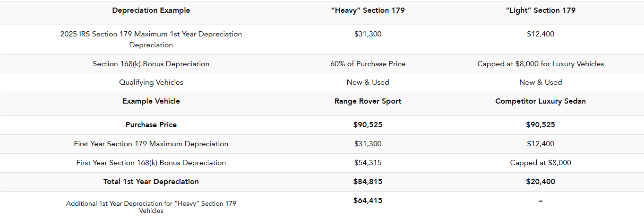Image resolution: width=644 pixels, height=220 pixels.
Task: Select the "Total 1st Year Depreciation" label
Action: [151, 182]
